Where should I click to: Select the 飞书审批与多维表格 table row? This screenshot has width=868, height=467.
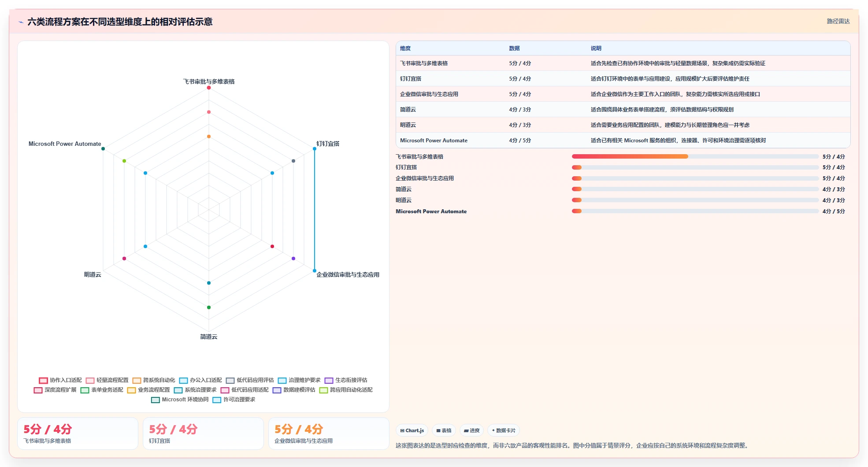(x=623, y=63)
